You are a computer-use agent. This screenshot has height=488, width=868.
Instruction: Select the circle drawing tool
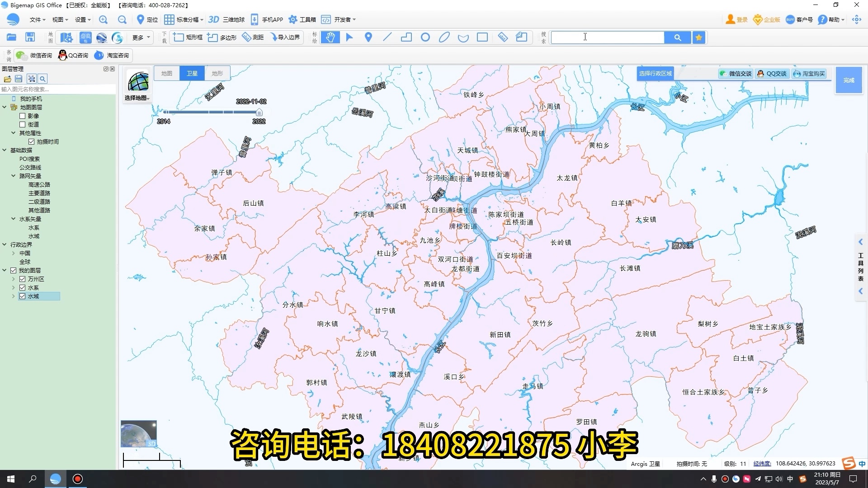click(x=425, y=37)
